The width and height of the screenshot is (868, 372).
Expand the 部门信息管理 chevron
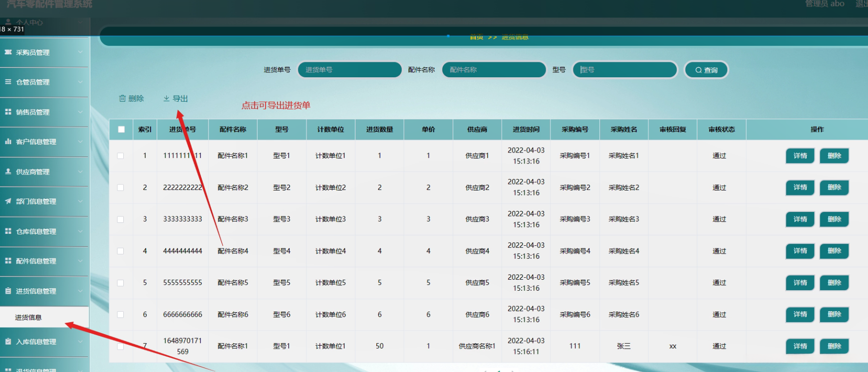80,201
